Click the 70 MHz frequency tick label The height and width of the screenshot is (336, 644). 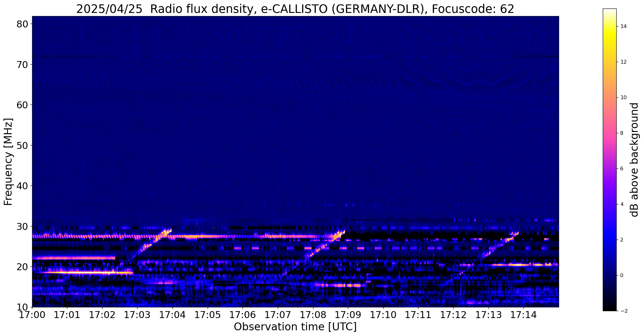(x=22, y=64)
